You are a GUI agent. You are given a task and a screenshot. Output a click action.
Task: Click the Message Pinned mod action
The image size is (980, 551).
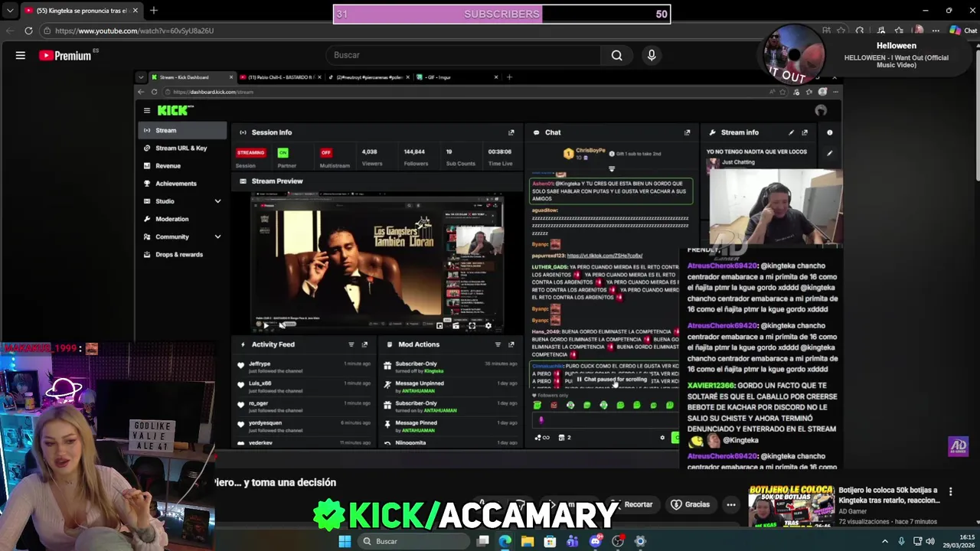[x=450, y=425]
